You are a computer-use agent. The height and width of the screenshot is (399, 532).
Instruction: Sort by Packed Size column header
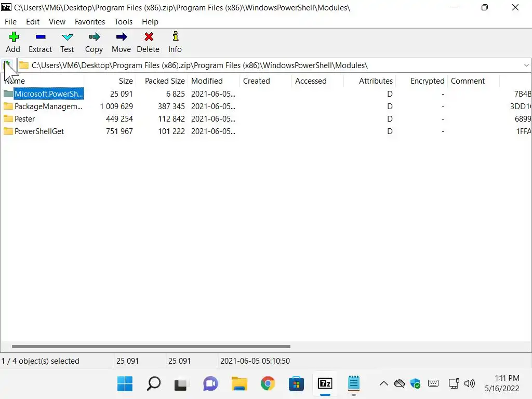tap(162, 81)
